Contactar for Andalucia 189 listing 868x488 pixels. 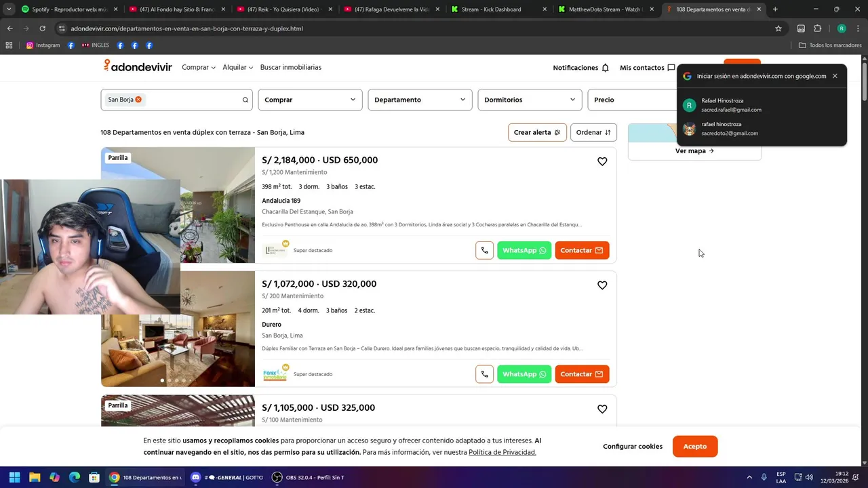coord(582,250)
